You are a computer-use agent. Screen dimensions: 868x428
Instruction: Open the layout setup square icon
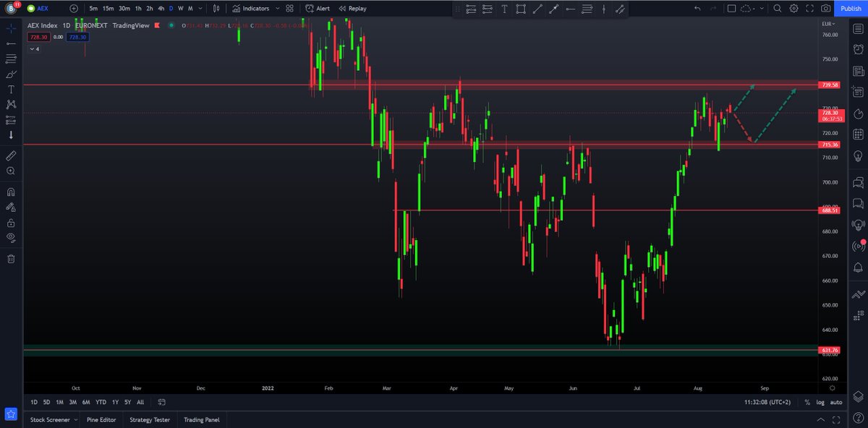[731, 9]
